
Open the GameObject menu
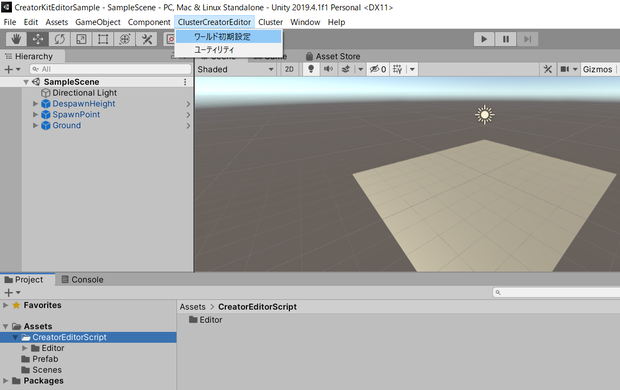coord(98,22)
